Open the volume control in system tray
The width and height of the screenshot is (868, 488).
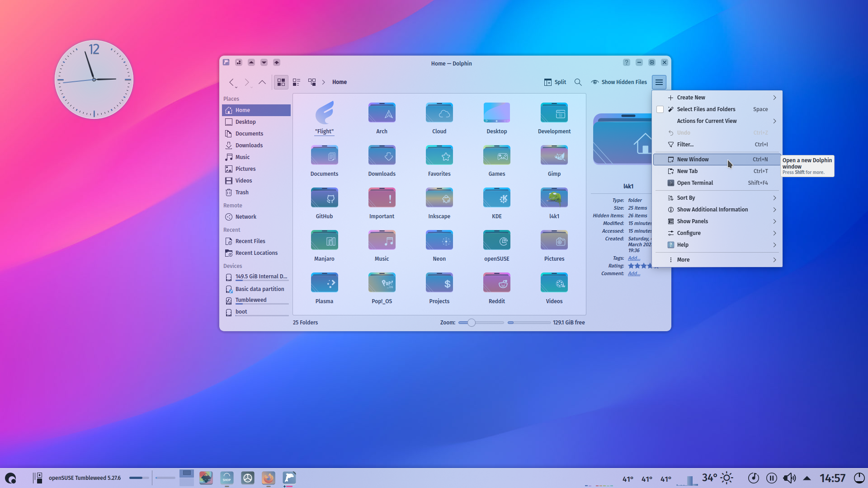click(789, 478)
